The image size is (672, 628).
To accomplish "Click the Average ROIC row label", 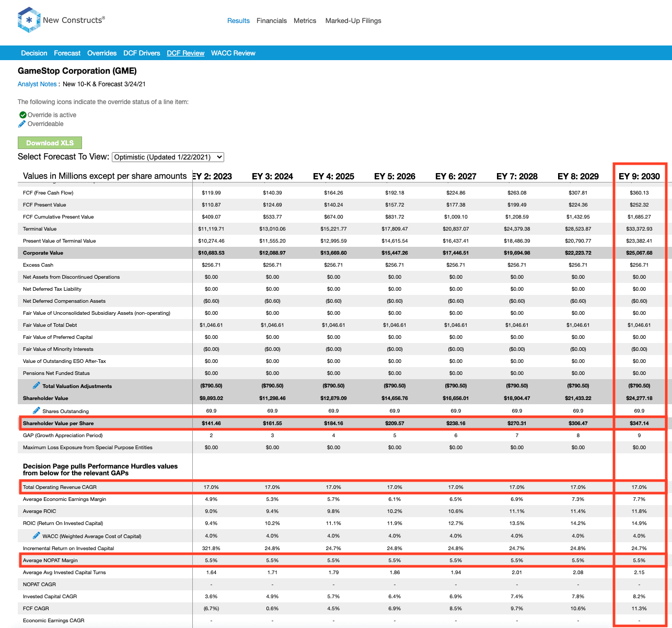I will (39, 511).
